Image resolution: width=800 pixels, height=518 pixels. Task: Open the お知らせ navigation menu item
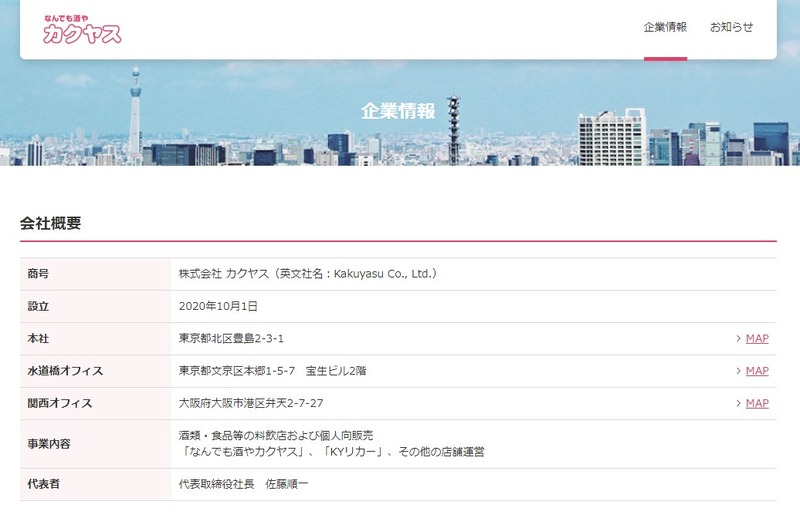click(731, 27)
